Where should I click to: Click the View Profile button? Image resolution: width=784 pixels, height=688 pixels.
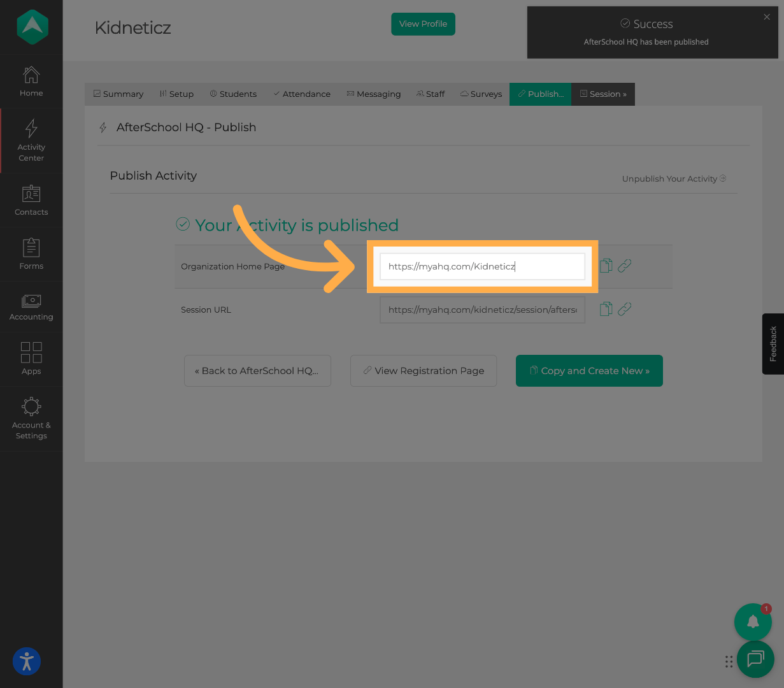point(423,24)
